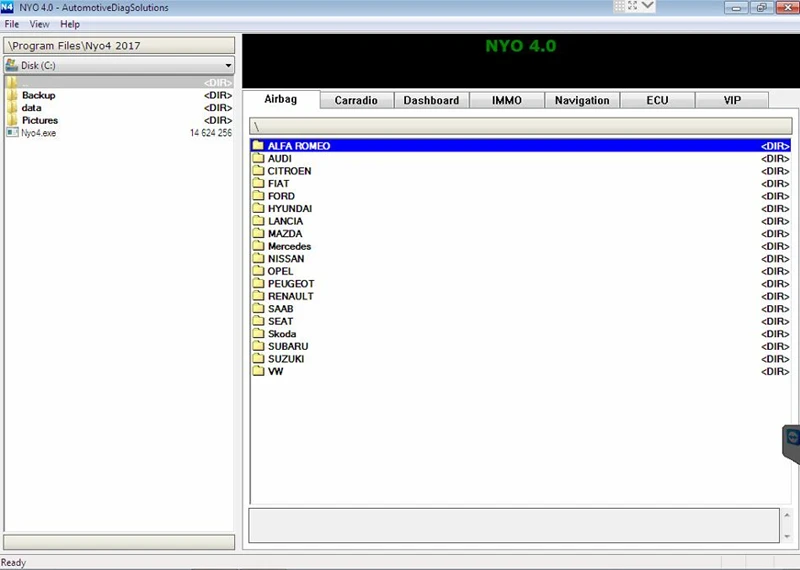Switch to the Airbag tab
Viewport: 800px width, 570px height.
[281, 100]
